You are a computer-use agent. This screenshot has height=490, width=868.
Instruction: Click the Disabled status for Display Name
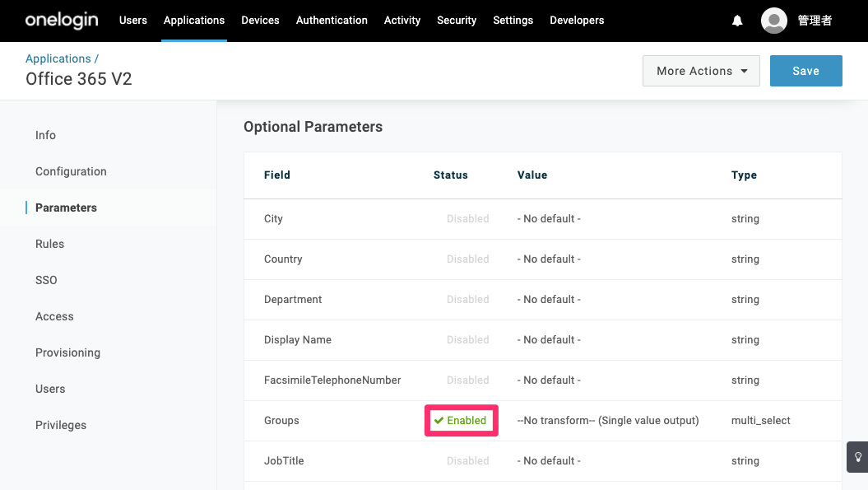click(x=468, y=340)
